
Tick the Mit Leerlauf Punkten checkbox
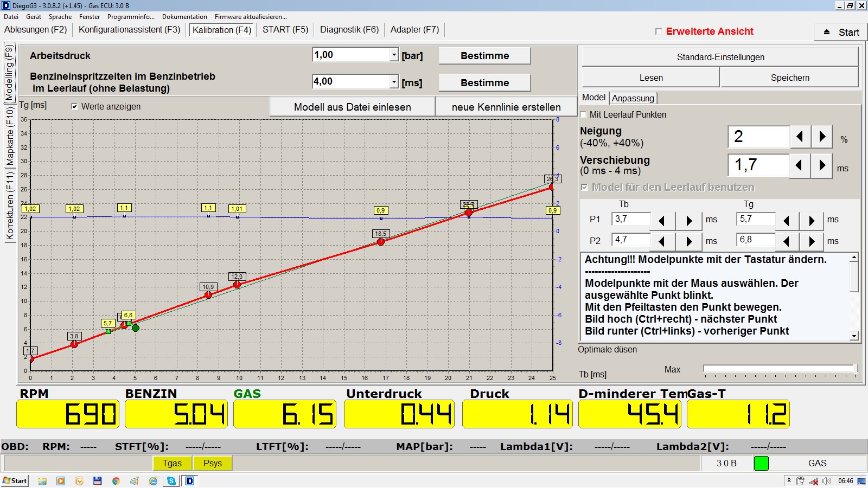[584, 115]
